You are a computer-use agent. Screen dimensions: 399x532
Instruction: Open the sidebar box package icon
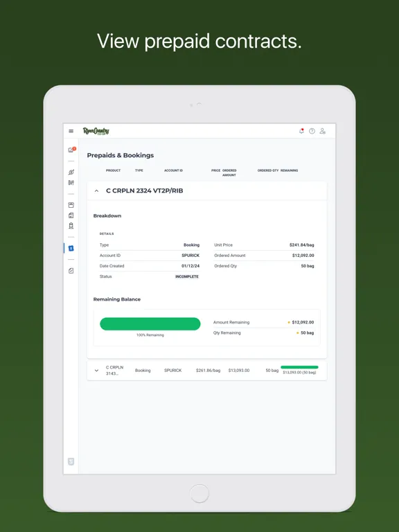[71, 205]
